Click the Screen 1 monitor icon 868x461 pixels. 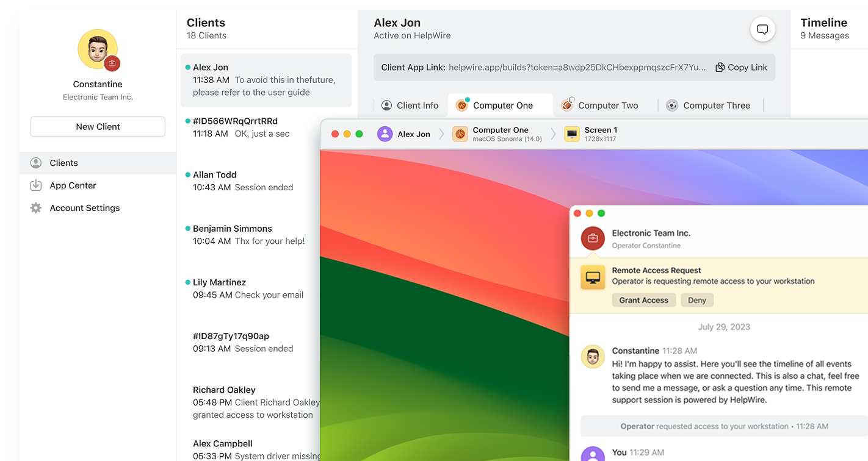571,134
